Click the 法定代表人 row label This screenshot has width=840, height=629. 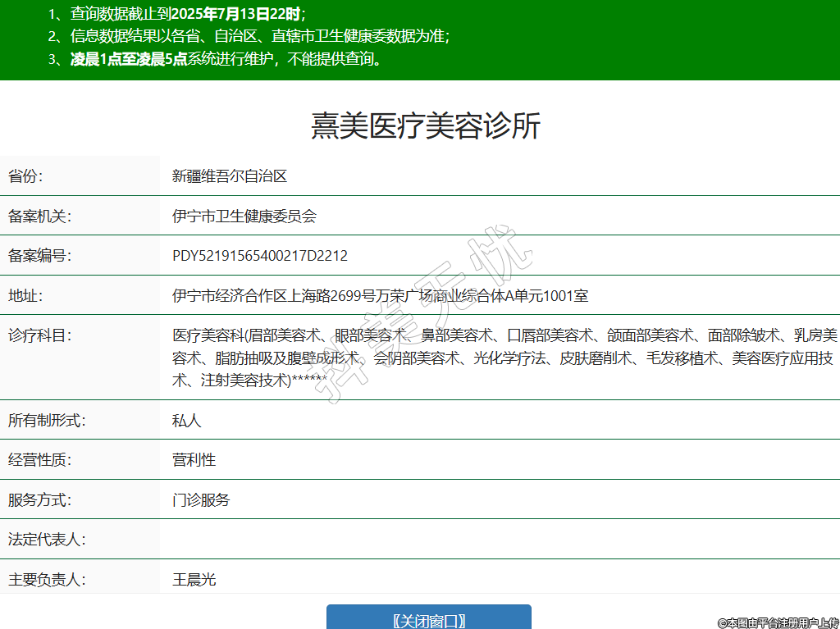coord(47,540)
